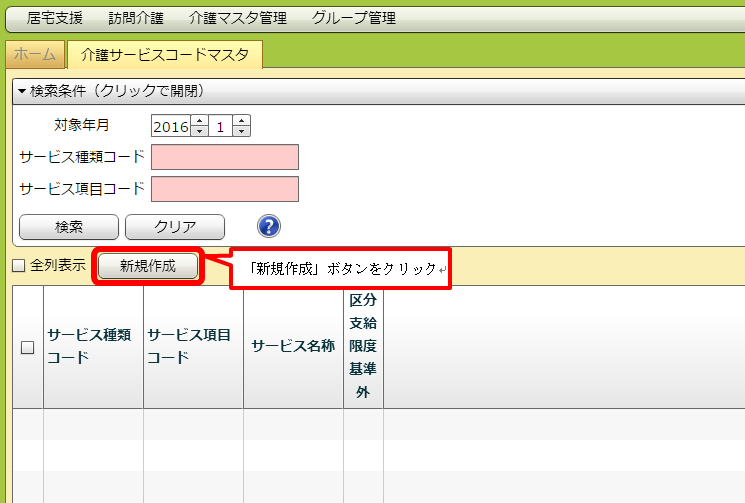
Task: Select the 介護サービスコードマスタ tab
Action: tap(165, 54)
